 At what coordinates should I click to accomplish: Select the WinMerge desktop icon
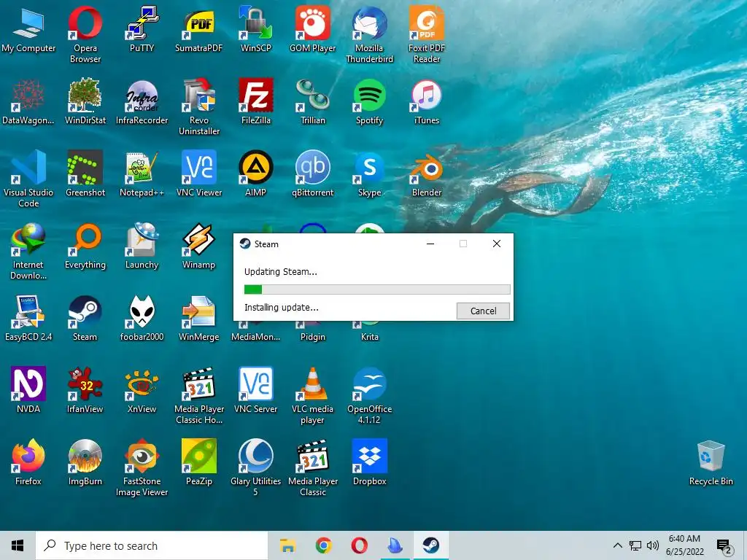[x=198, y=318]
